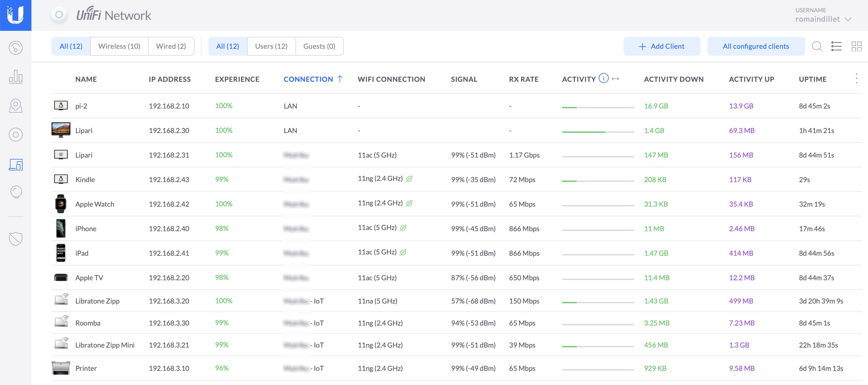
Task: Expand the romaindillet username dropdown
Action: 848,19
